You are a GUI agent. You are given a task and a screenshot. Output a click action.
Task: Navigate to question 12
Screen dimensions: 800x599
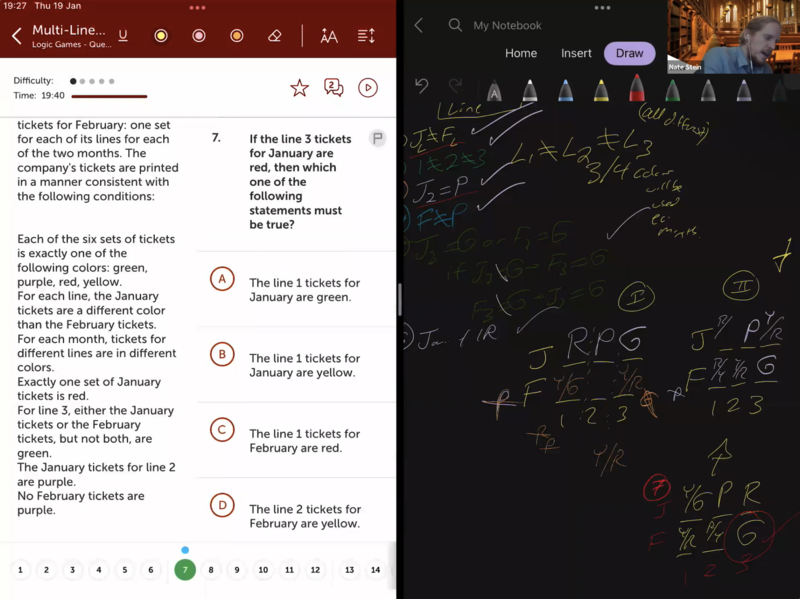pyautogui.click(x=315, y=570)
